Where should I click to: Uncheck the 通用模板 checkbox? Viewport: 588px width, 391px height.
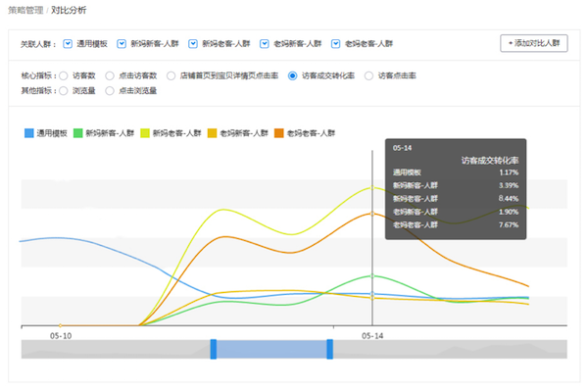[68, 44]
